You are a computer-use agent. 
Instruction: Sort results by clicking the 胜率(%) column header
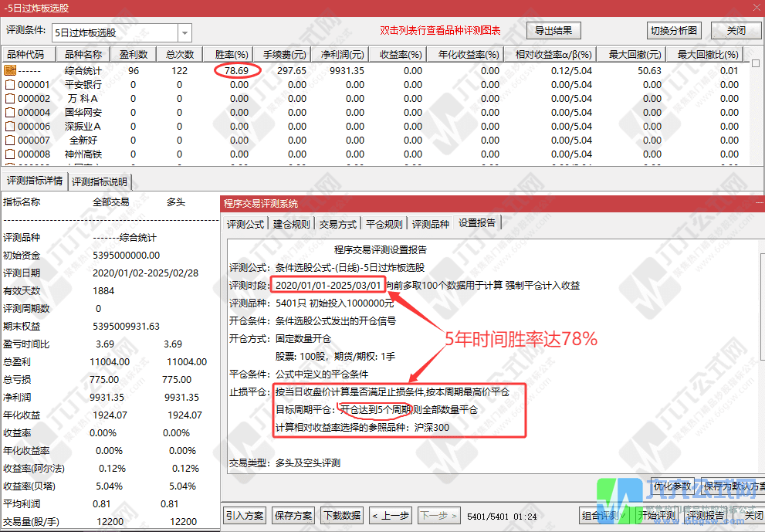(x=231, y=54)
